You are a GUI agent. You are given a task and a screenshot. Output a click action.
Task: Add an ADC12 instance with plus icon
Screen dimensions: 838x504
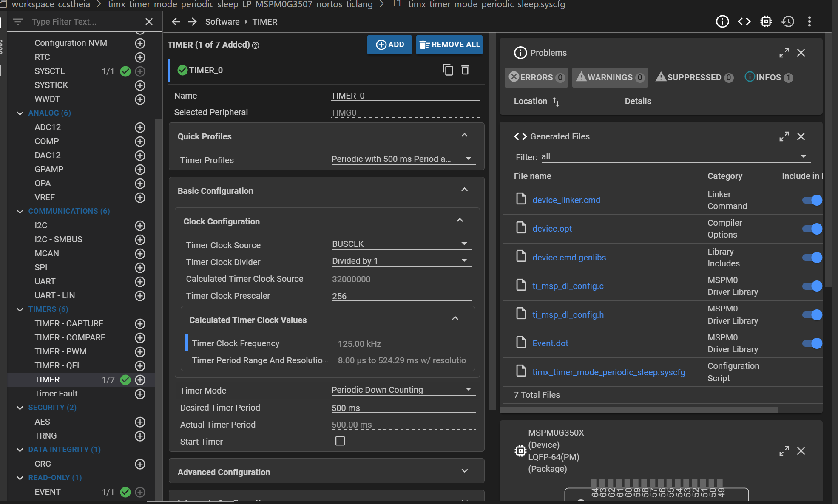click(x=140, y=127)
